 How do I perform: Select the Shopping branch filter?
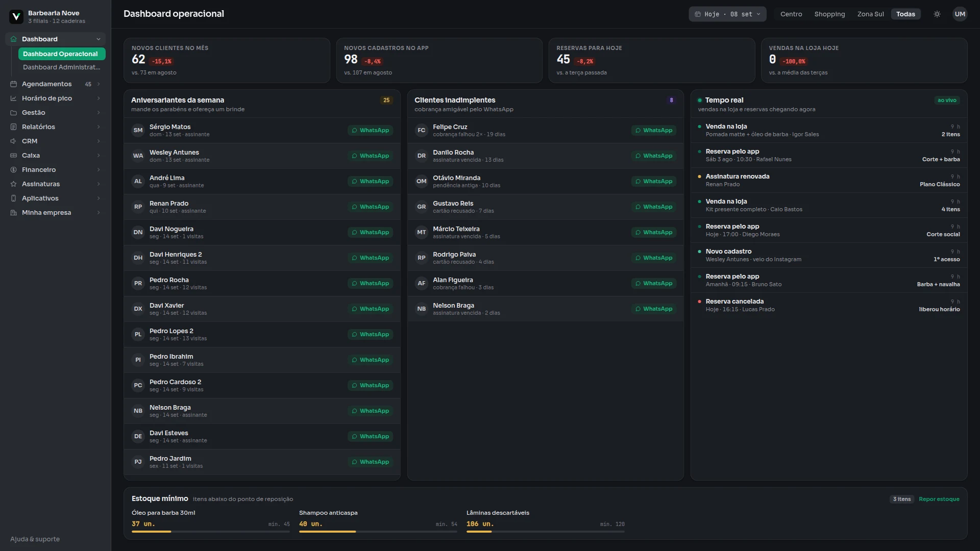coord(829,14)
